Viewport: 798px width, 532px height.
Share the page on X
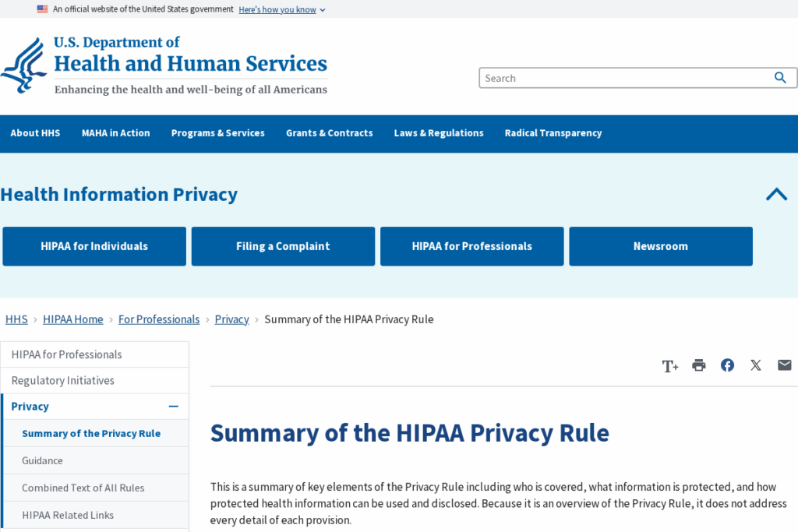click(756, 365)
